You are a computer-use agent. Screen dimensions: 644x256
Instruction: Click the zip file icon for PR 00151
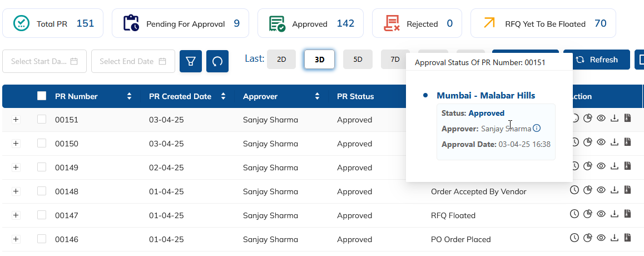click(x=627, y=118)
